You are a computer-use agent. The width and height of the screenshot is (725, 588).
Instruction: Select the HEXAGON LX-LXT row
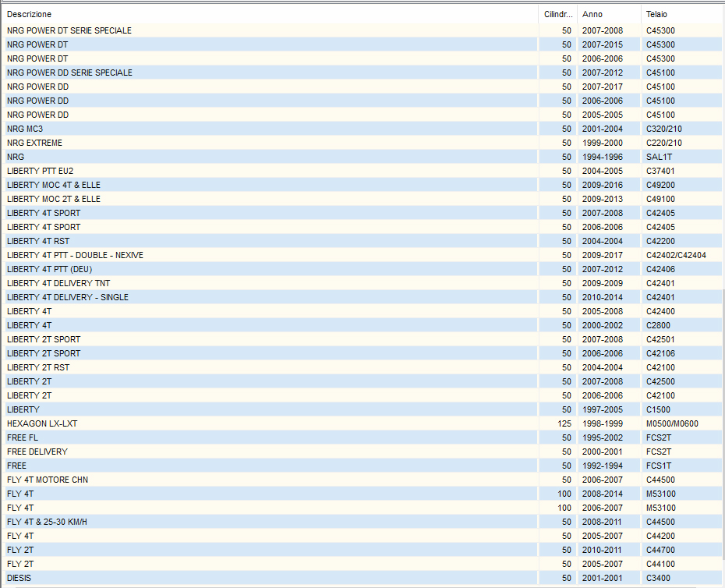point(362,423)
